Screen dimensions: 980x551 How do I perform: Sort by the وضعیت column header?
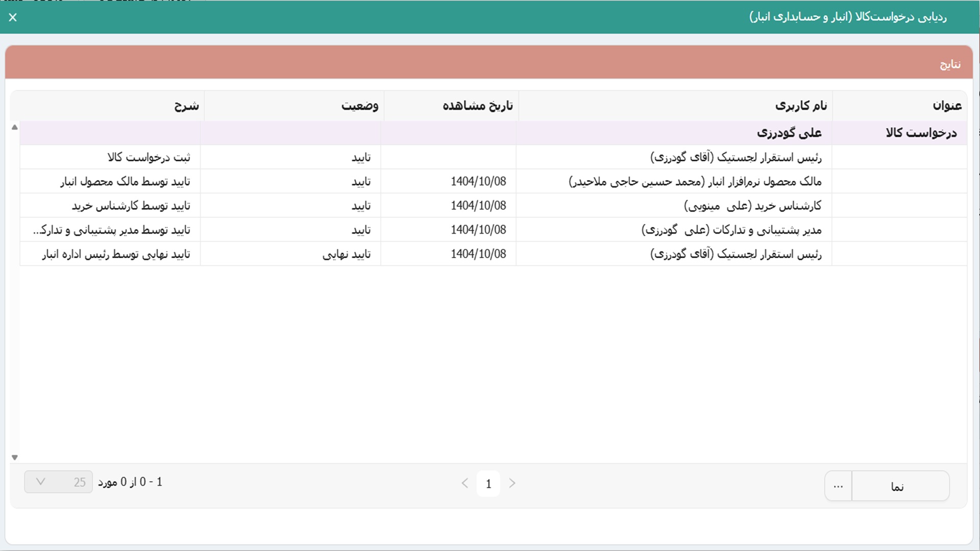tap(359, 106)
